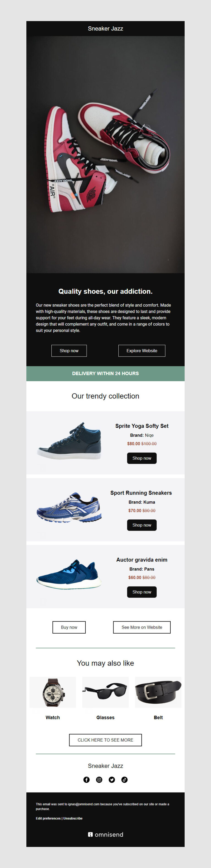Select the Watch product thumbnail

pyautogui.click(x=52, y=692)
